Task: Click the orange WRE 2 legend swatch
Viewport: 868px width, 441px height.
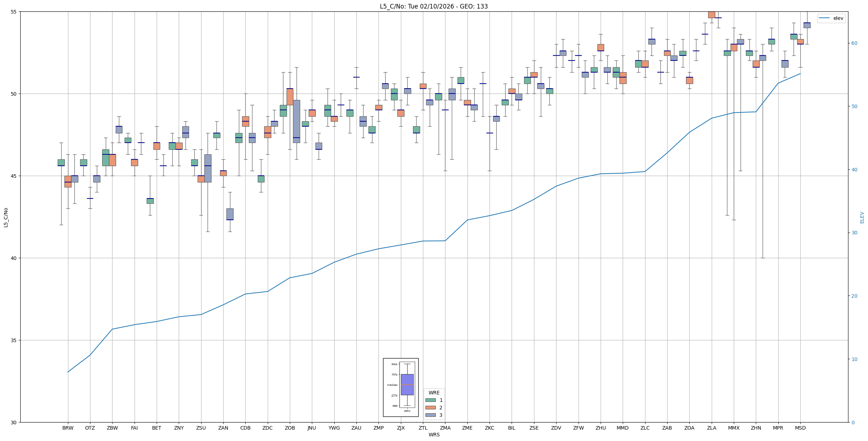Action: [430, 408]
